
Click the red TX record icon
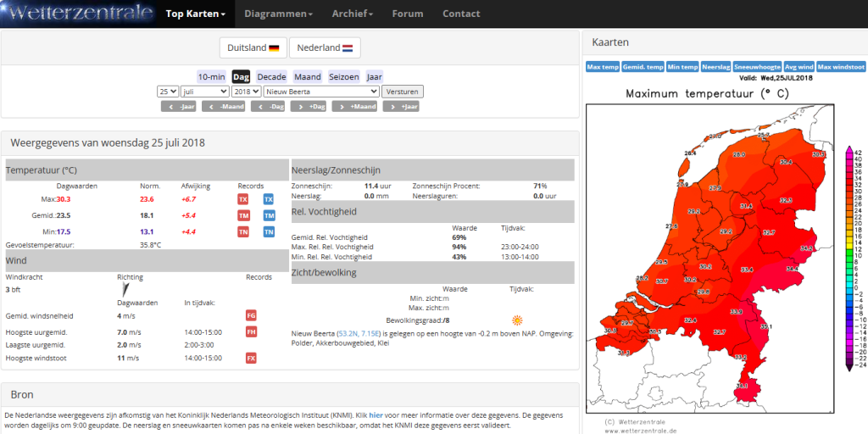coord(243,199)
